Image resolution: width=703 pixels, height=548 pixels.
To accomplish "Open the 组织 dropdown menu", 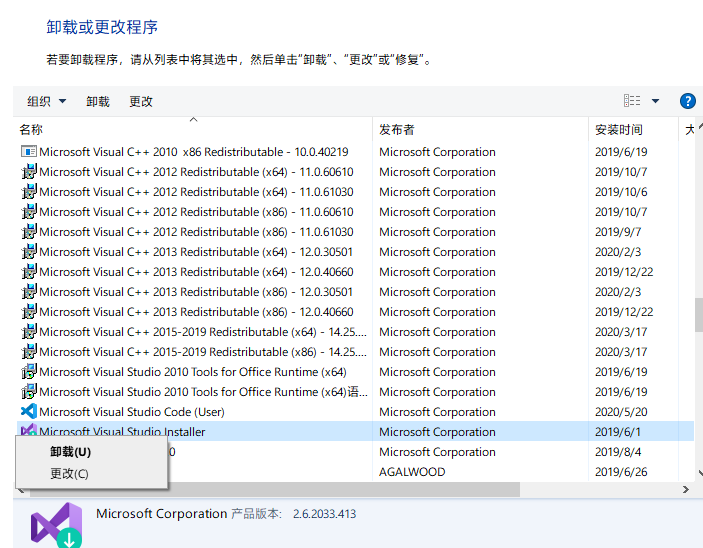I will click(x=46, y=101).
